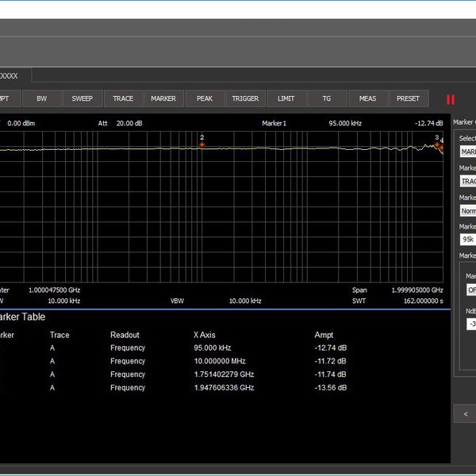476x476 pixels.
Task: Run PEAK search from the toolbar
Action: (205, 98)
